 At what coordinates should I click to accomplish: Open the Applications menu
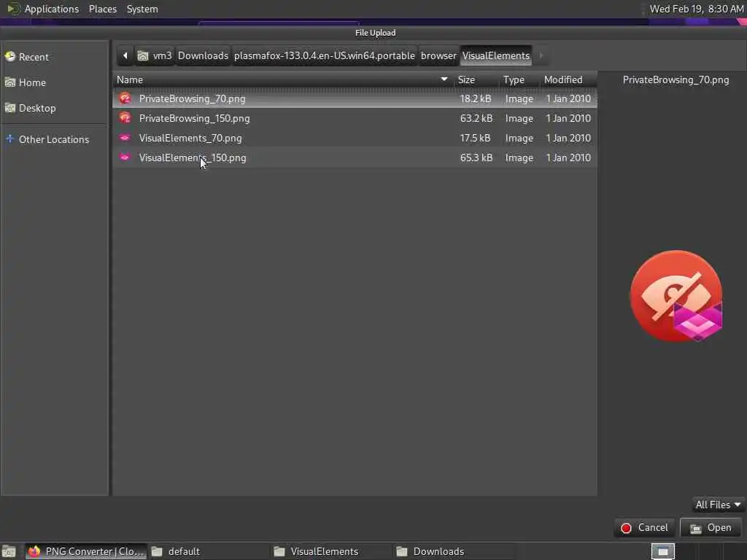(x=52, y=9)
